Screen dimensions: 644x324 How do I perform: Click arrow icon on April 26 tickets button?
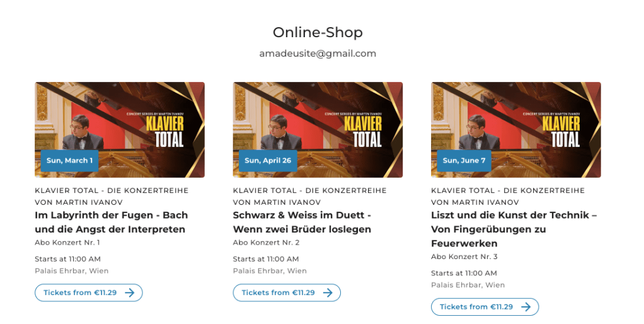coord(328,292)
